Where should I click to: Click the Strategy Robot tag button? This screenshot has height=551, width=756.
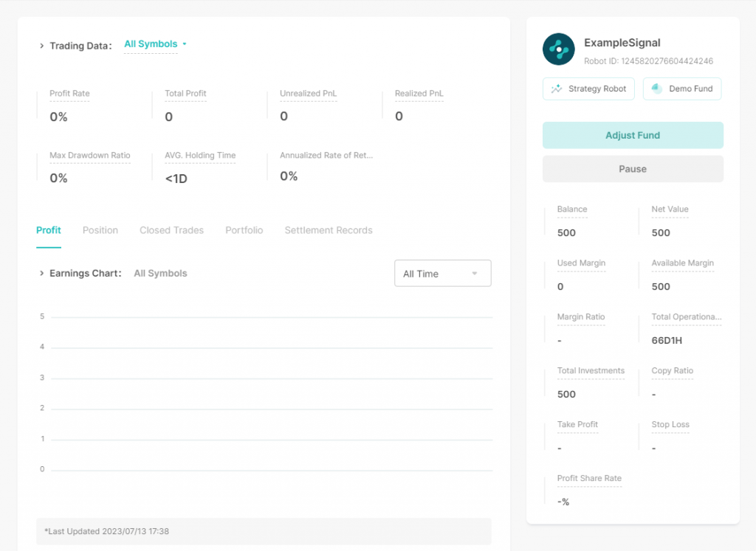(x=588, y=89)
